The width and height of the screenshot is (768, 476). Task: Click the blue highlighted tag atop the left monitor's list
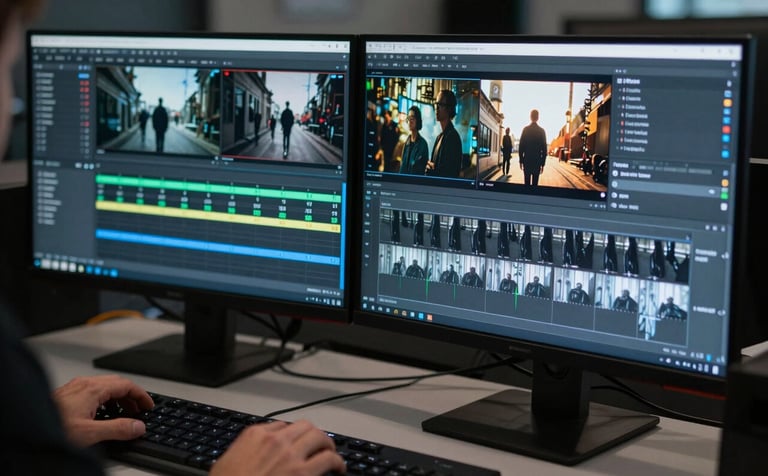[x=84, y=76]
